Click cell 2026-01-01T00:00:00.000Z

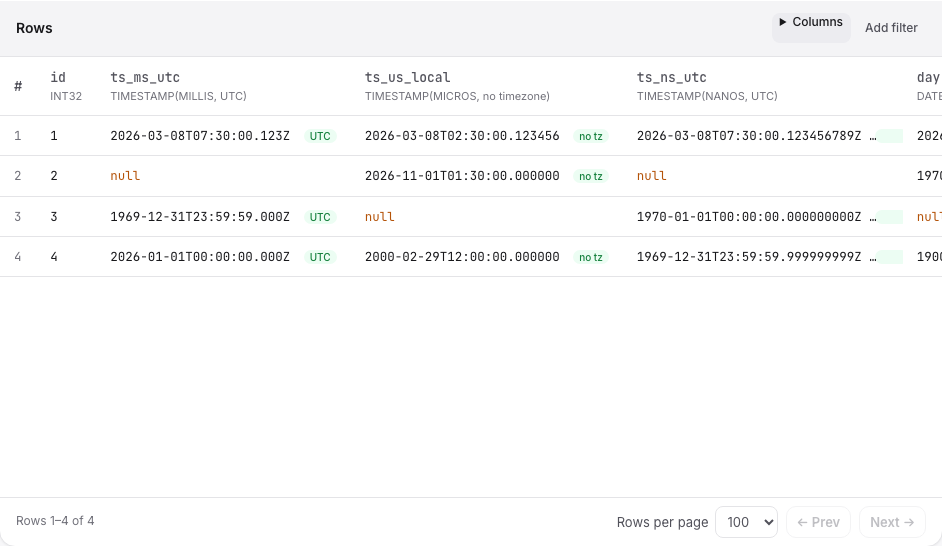pyautogui.click(x=200, y=257)
